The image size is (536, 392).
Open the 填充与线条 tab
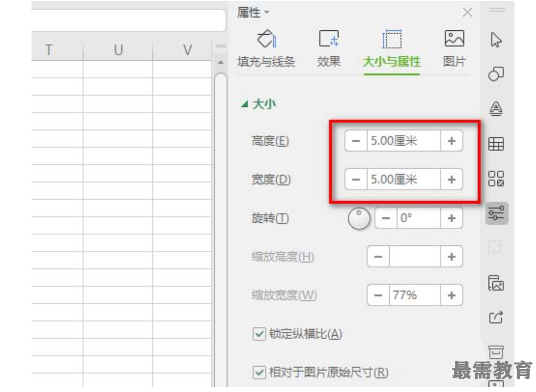tap(266, 49)
